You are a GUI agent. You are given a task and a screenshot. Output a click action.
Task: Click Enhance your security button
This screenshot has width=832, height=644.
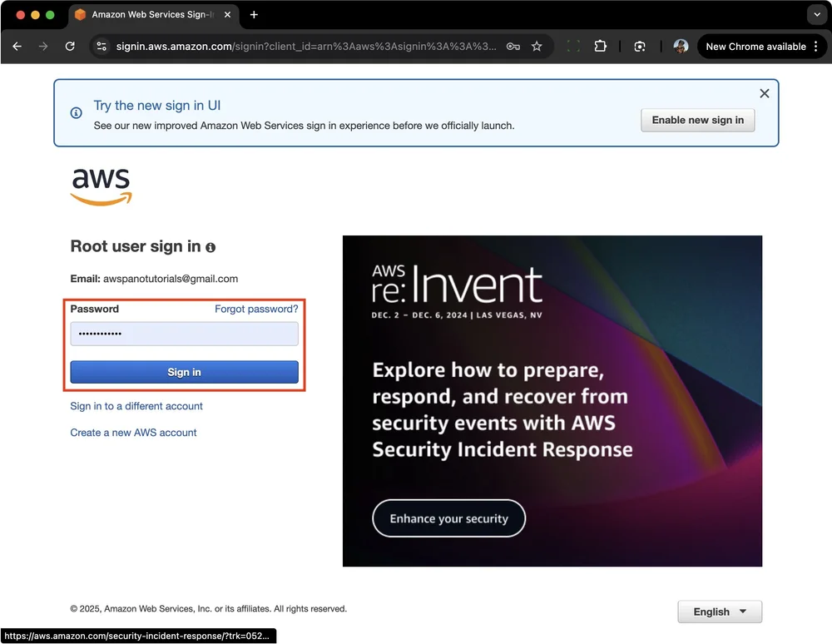449,518
